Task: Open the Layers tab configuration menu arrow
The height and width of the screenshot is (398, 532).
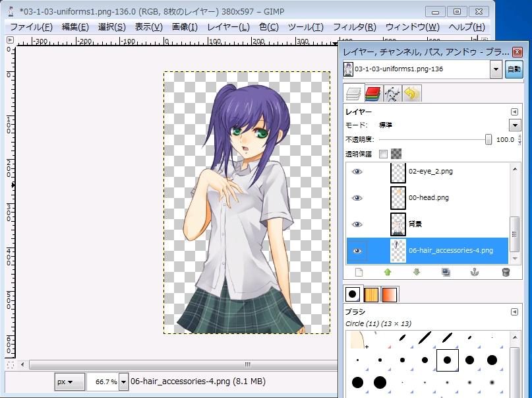Action: [514, 112]
